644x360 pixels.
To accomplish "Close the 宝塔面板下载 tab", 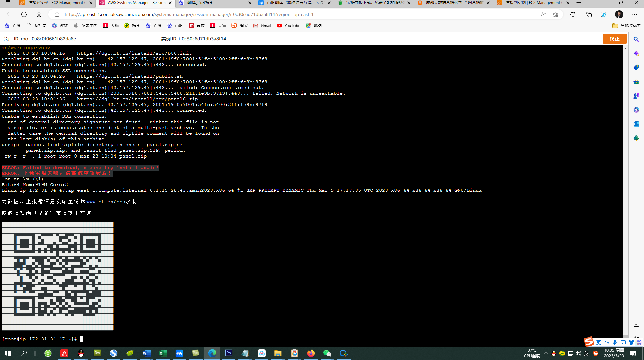I will (x=409, y=3).
